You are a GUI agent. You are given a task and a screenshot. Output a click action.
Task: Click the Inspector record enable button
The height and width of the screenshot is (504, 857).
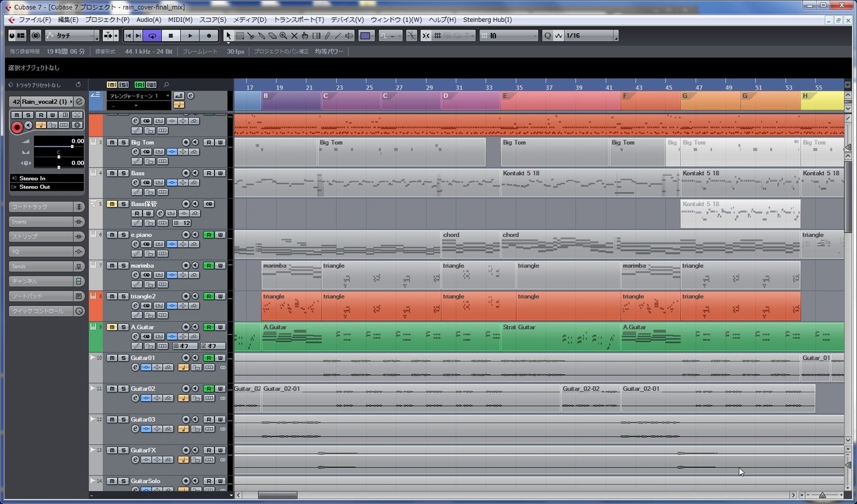pos(17,127)
